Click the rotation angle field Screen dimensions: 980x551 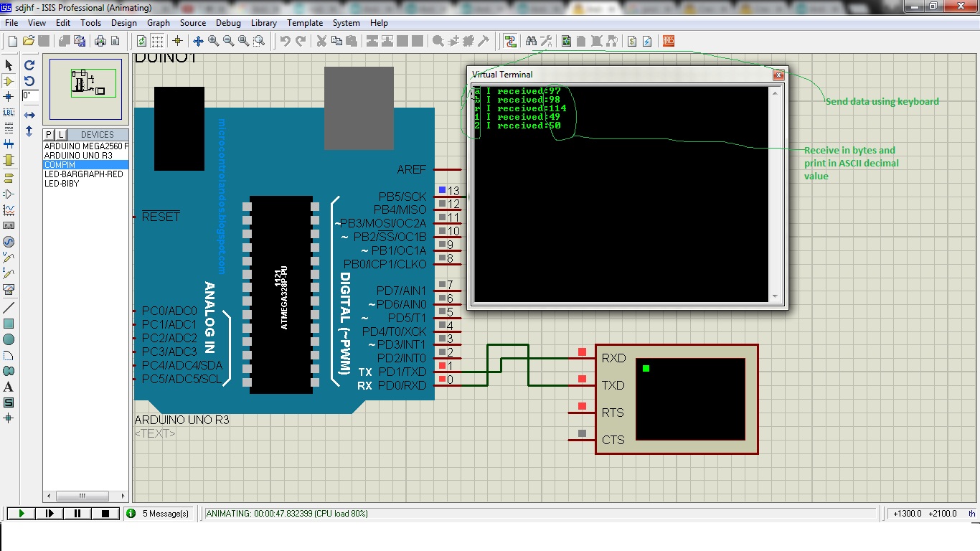pos(29,95)
